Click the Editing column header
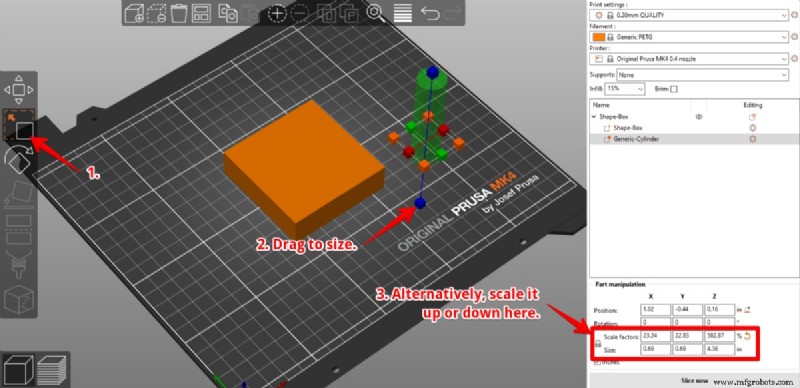 [x=753, y=105]
